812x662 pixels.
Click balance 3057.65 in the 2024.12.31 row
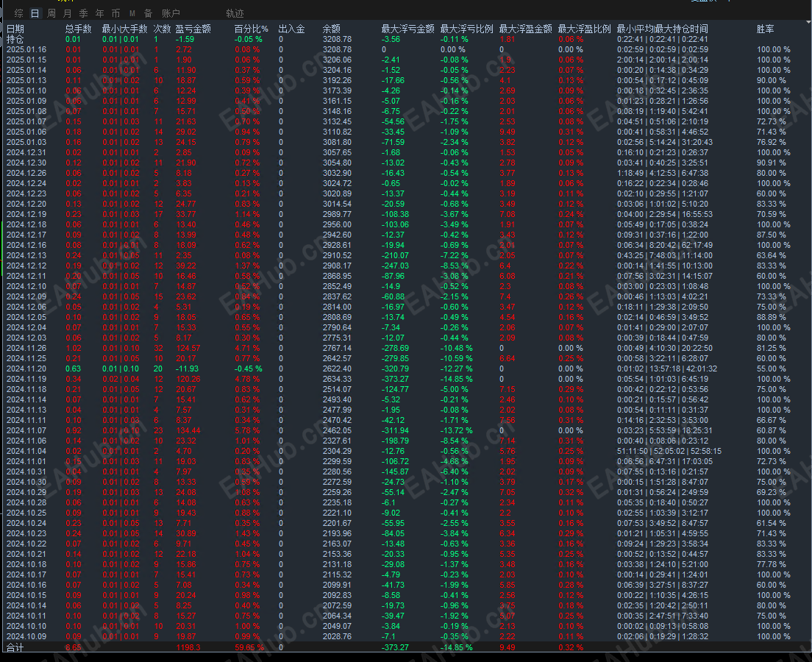coord(337,153)
